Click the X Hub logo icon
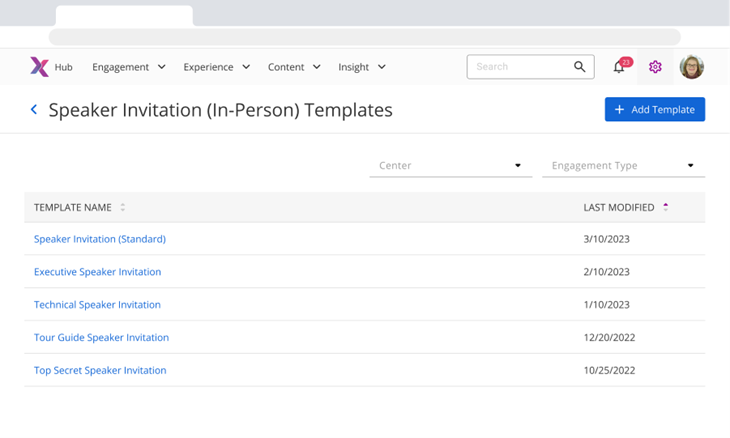This screenshot has width=730, height=438. click(39, 67)
